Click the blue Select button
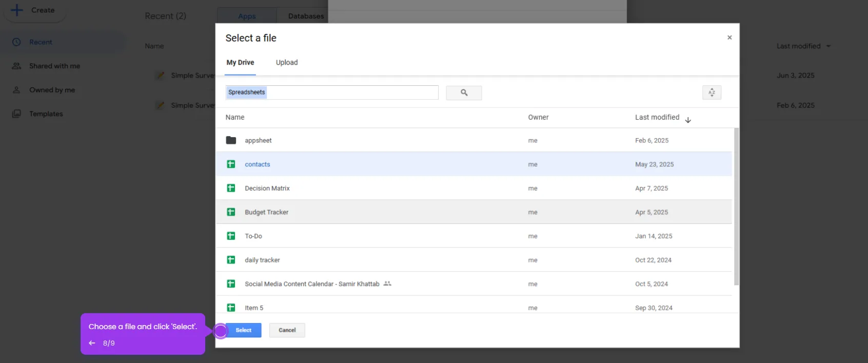Image resolution: width=868 pixels, height=363 pixels. [244, 330]
